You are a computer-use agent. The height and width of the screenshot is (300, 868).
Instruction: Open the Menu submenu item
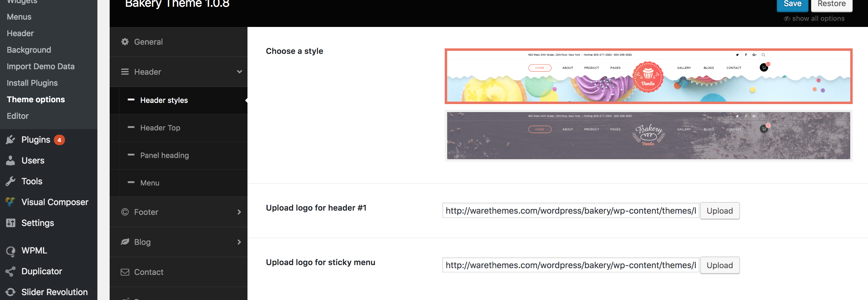[183, 183]
